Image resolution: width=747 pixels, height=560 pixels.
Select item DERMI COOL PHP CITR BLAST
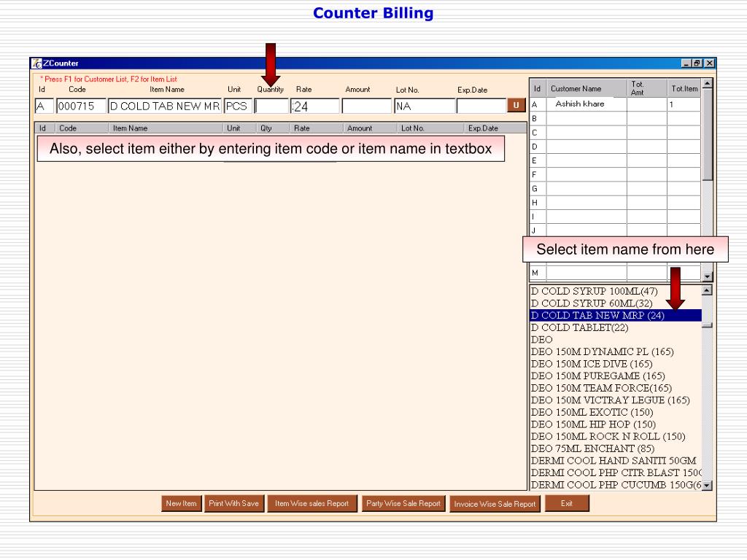point(616,472)
